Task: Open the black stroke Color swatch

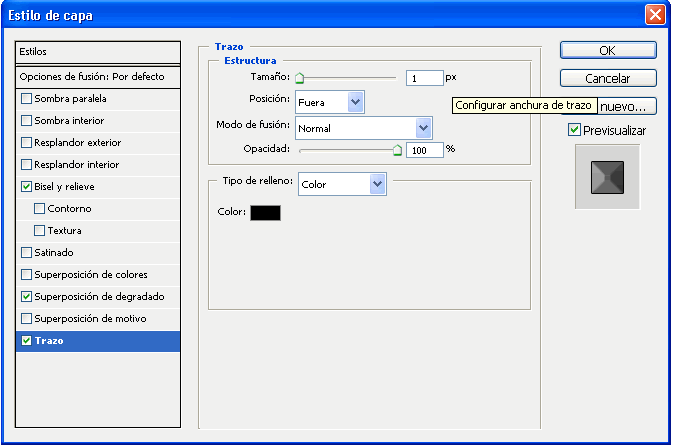Action: tap(266, 213)
